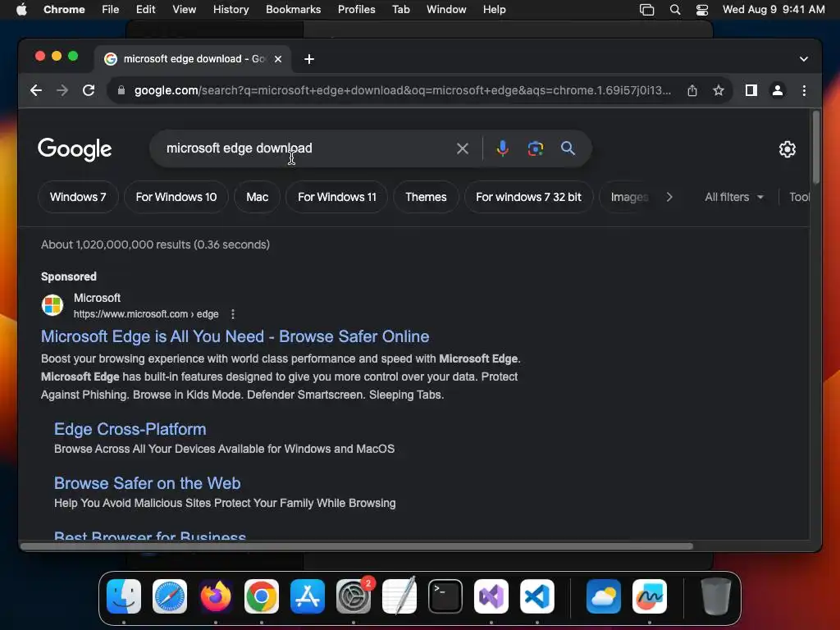Open the Chrome profile avatar menu
Viewport: 840px width, 630px height.
click(778, 90)
